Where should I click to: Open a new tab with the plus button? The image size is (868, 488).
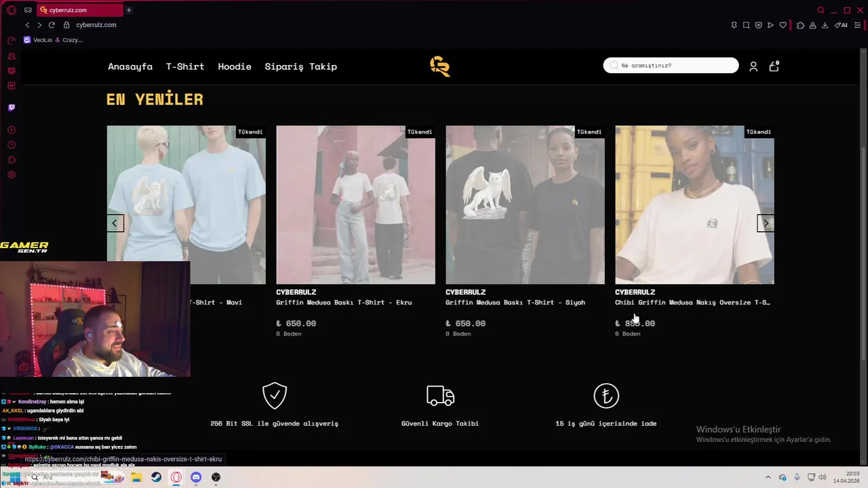click(x=129, y=10)
